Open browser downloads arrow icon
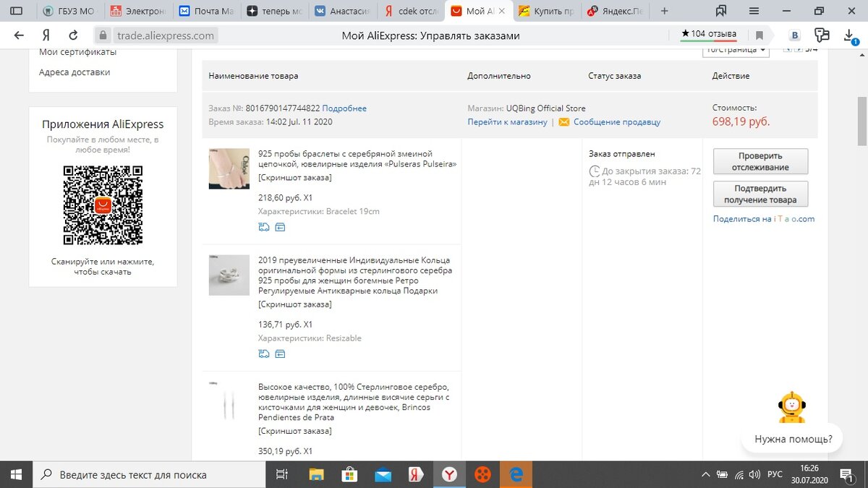 point(851,35)
